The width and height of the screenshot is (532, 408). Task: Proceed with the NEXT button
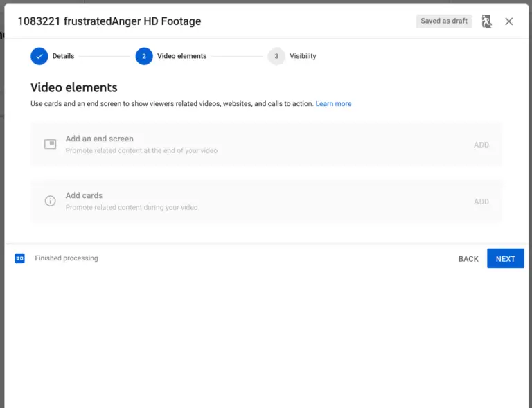click(x=505, y=258)
